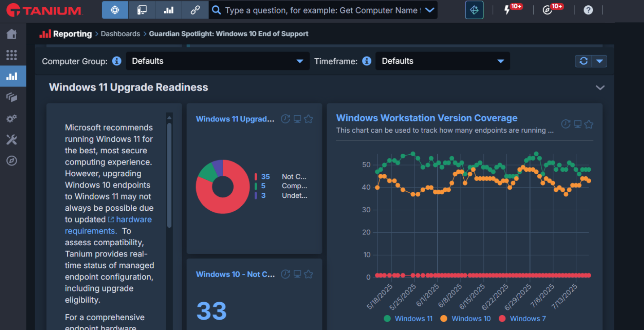This screenshot has height=330, width=644.
Task: Open the modules grid icon in sidebar
Action: [x=12, y=55]
